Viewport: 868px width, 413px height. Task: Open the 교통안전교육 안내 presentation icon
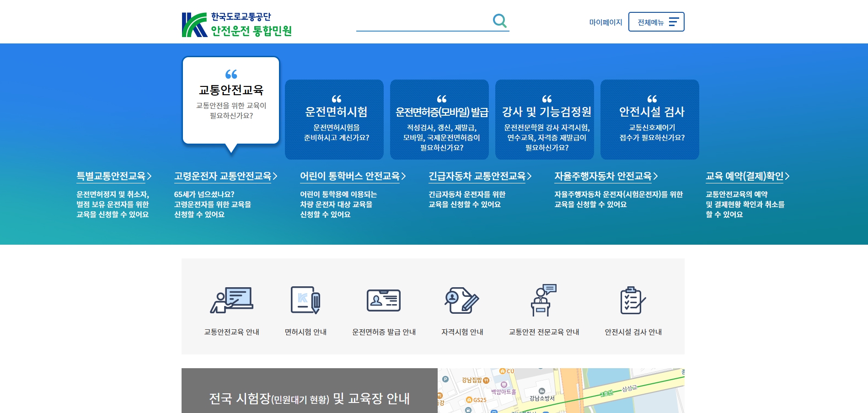click(x=231, y=300)
